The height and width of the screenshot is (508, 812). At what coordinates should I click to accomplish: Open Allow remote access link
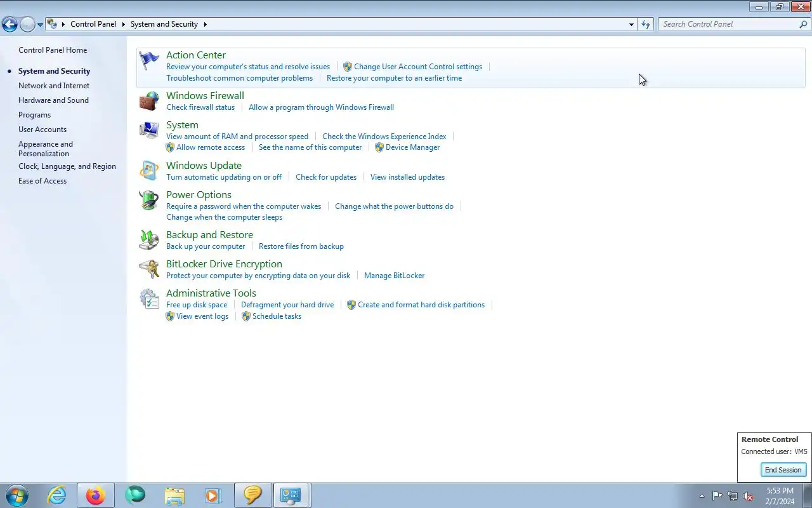211,147
